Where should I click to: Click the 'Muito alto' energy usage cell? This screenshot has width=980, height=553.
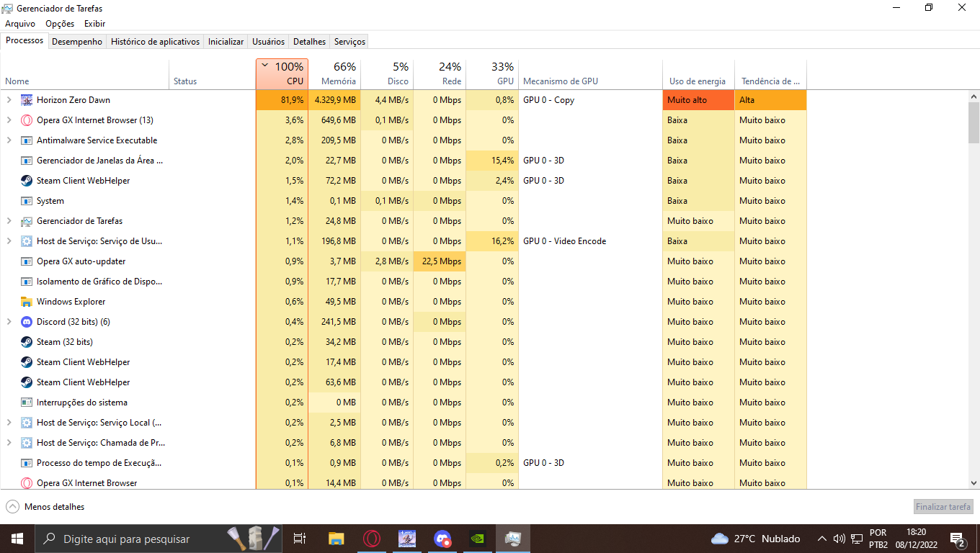(x=698, y=100)
